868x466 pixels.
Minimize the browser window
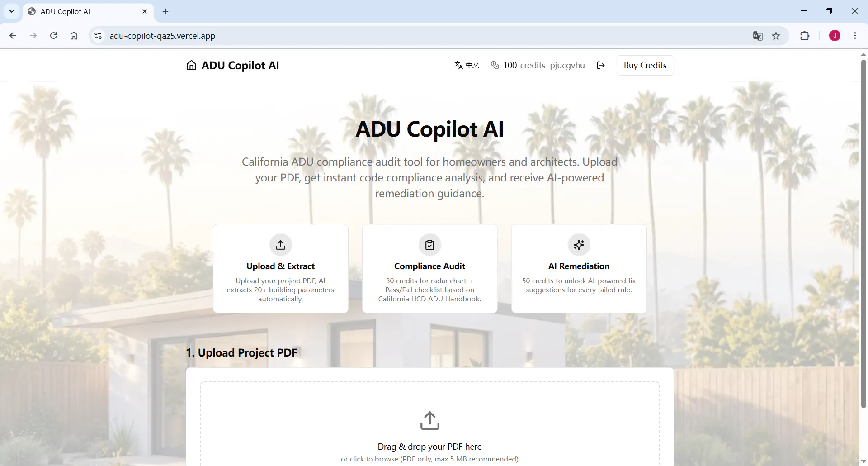click(803, 11)
